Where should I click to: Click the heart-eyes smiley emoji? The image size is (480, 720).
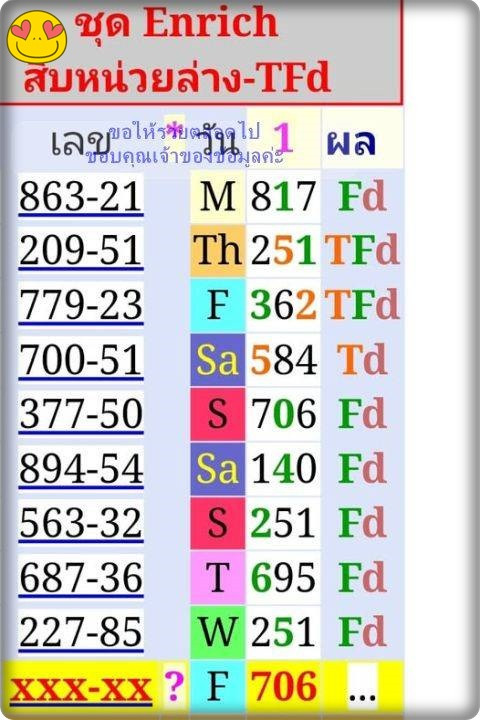point(37,37)
